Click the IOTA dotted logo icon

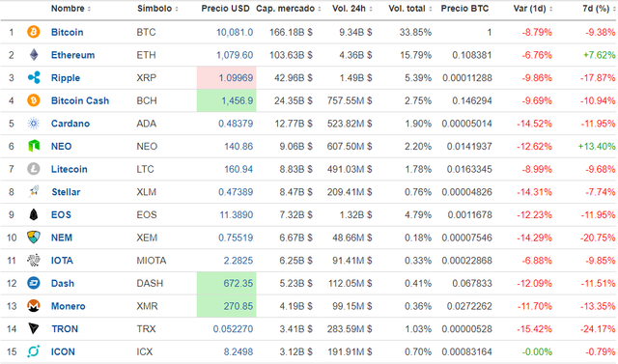(34, 261)
